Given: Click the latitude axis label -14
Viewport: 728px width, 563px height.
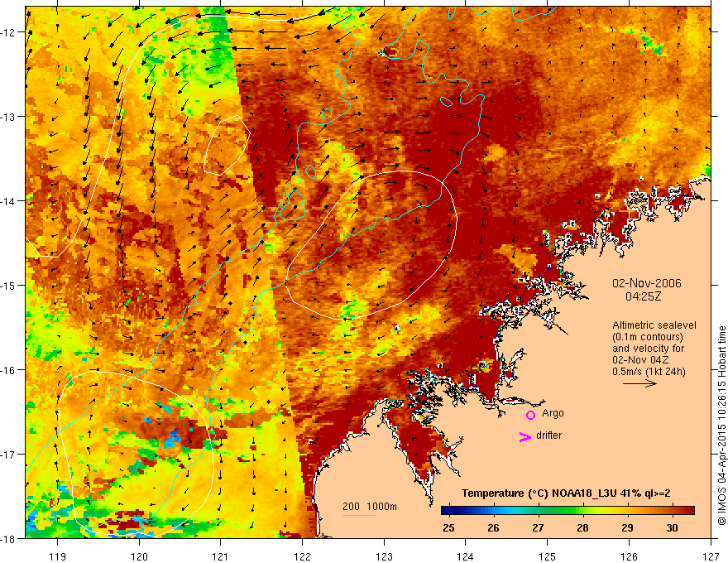Looking at the screenshot, I should click(8, 201).
